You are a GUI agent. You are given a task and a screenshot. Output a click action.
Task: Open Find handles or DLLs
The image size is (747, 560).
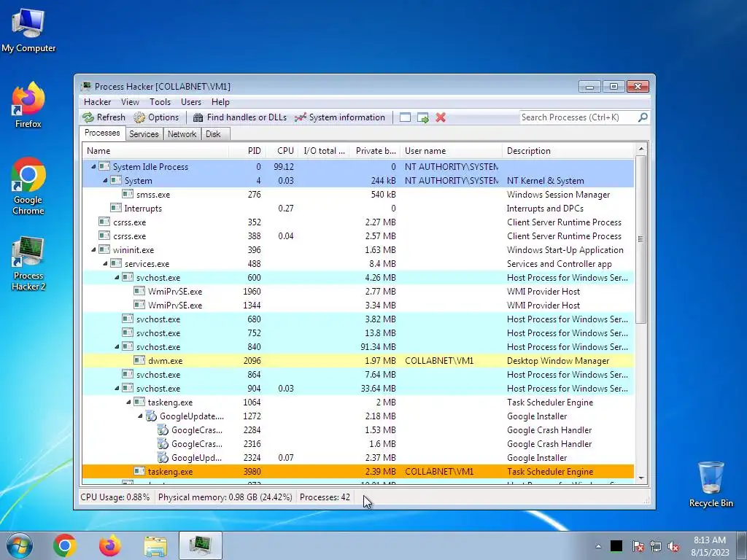pyautogui.click(x=239, y=117)
